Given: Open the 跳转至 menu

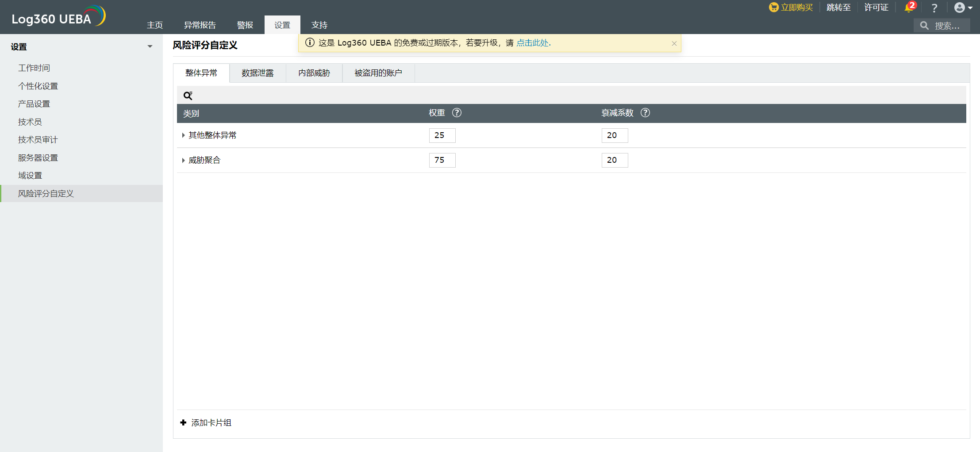Looking at the screenshot, I should 839,8.
